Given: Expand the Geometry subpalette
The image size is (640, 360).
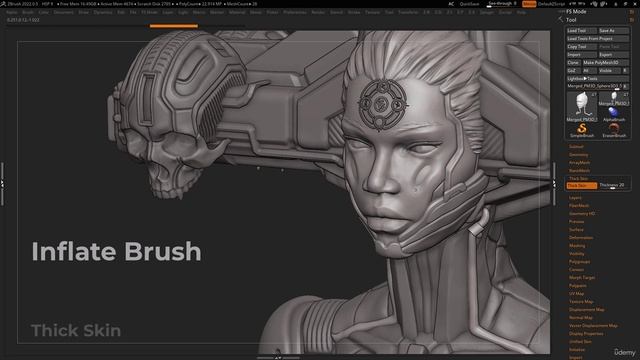Looking at the screenshot, I should [x=578, y=155].
